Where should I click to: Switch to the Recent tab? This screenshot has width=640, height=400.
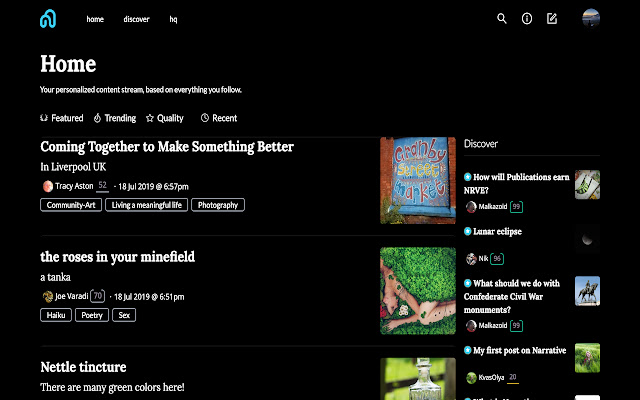coord(219,118)
